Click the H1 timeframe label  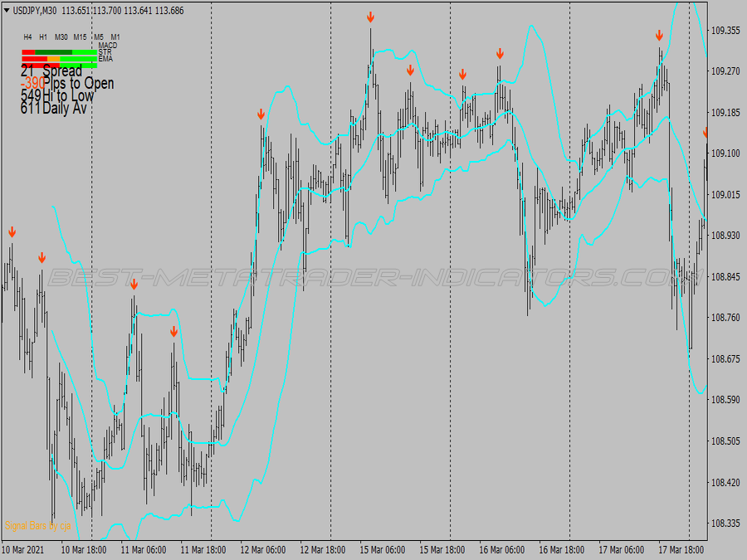tap(43, 37)
